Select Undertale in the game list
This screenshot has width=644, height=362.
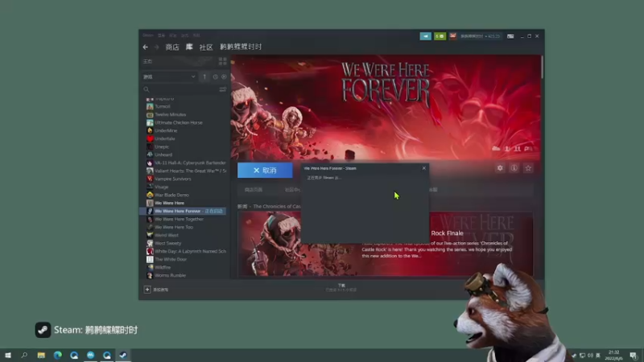165,138
